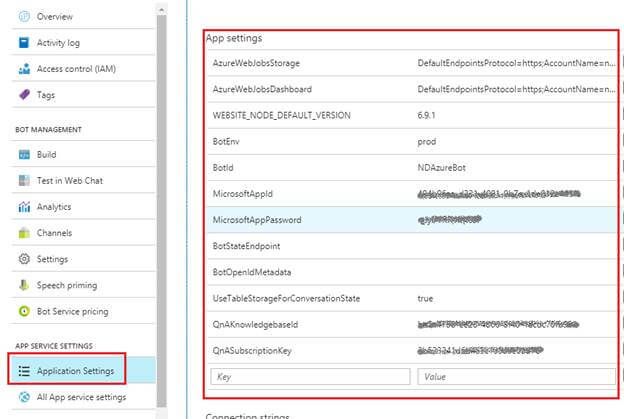The height and width of the screenshot is (419, 624).
Task: Open Activity log icon in sidebar
Action: pos(24,43)
